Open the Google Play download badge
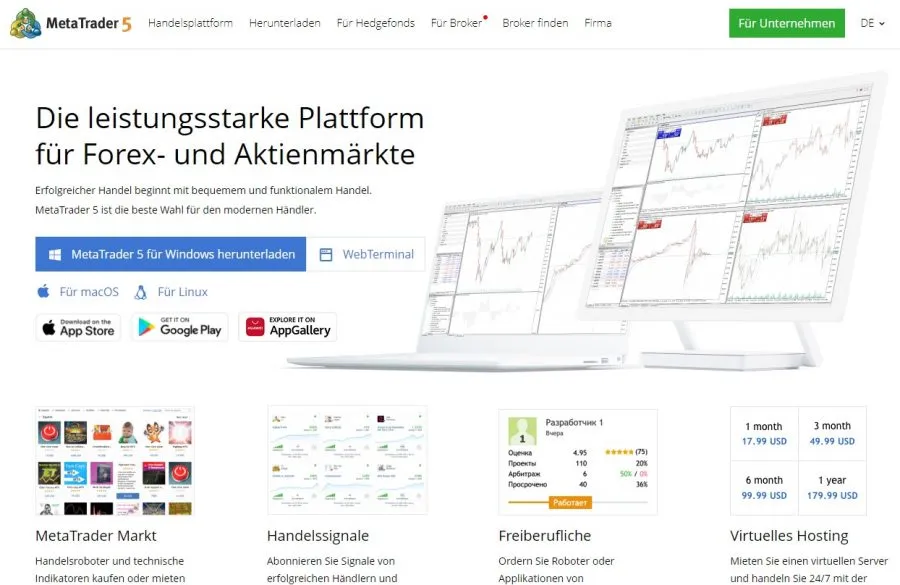 tap(179, 327)
